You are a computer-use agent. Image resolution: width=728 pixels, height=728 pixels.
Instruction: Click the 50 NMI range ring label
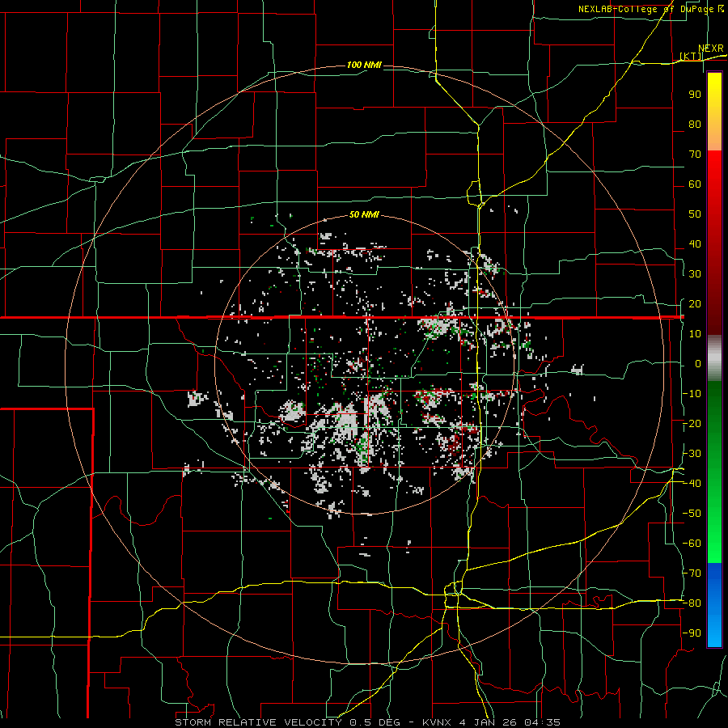(x=364, y=214)
